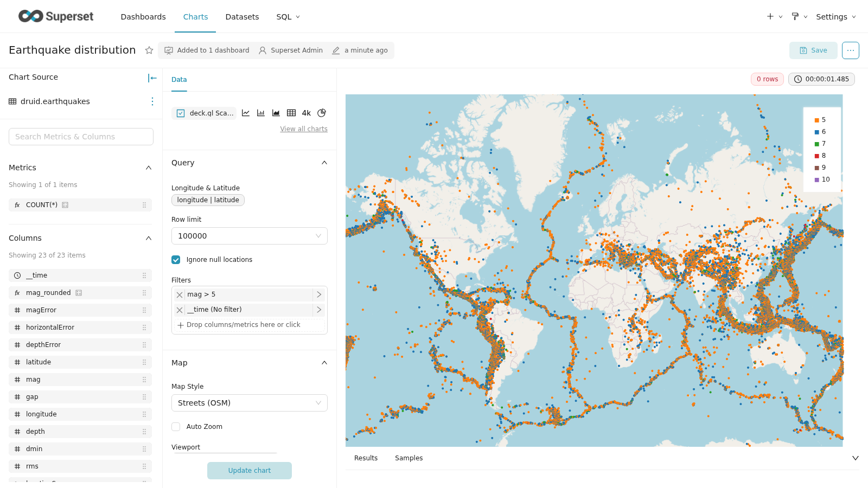Star the Earthquake distribution chart as favorite
The height and width of the screenshot is (488, 868).
coord(149,50)
